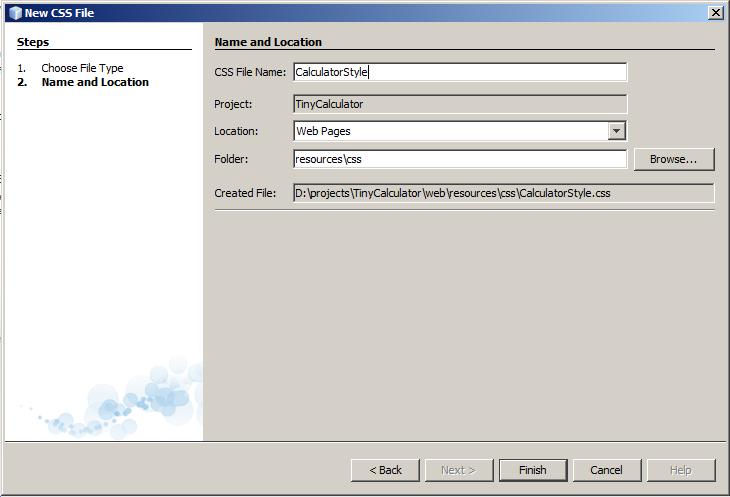Click the Location label
This screenshot has height=497, width=730.
[x=236, y=131]
